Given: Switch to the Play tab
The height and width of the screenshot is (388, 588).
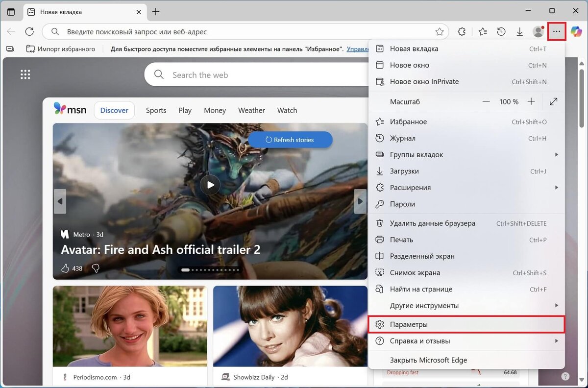Looking at the screenshot, I should tap(185, 110).
